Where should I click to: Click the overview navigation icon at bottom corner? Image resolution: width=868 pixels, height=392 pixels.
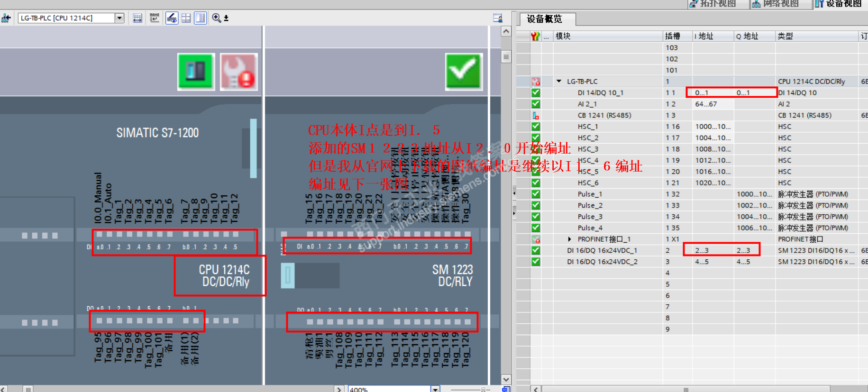(506, 389)
